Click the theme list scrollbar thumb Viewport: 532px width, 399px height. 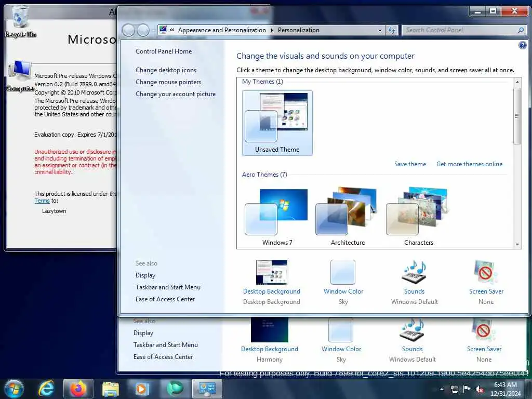coord(517,116)
